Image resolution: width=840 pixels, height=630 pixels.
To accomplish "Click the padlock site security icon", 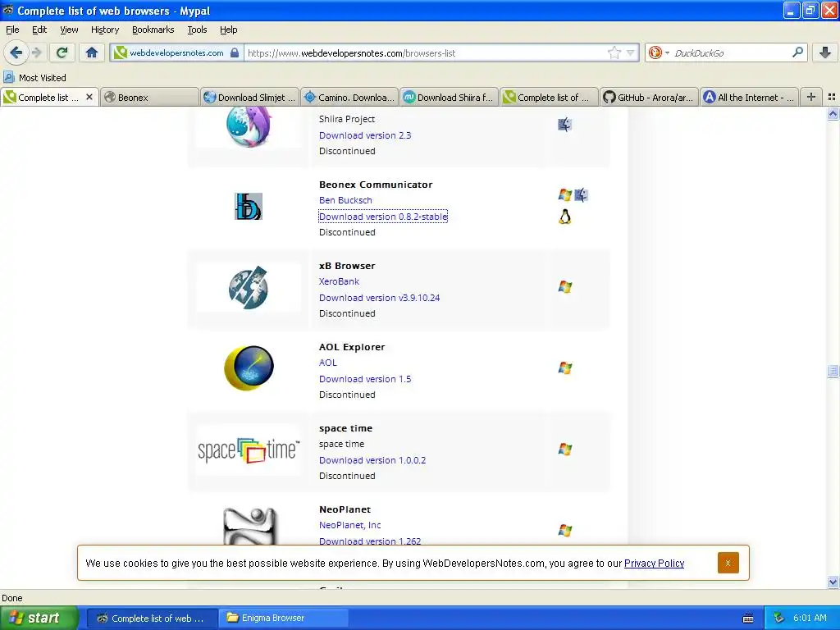I will point(234,52).
